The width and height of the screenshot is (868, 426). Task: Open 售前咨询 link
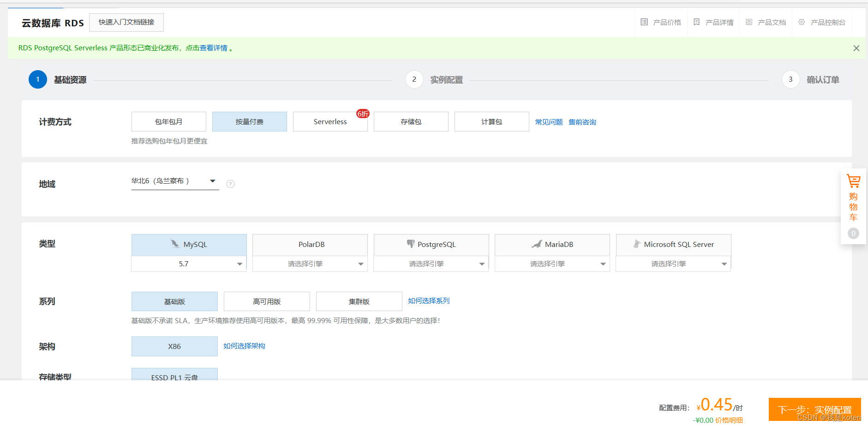pyautogui.click(x=582, y=122)
